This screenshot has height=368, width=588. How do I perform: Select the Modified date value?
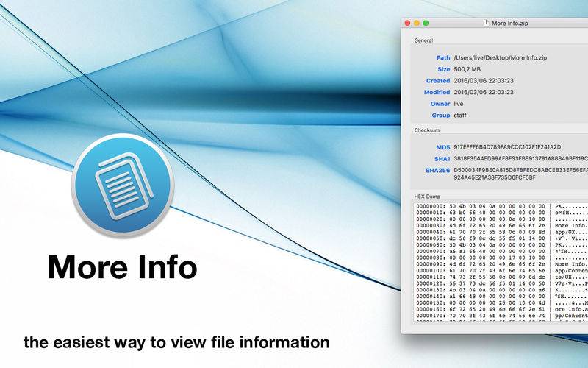tap(484, 93)
